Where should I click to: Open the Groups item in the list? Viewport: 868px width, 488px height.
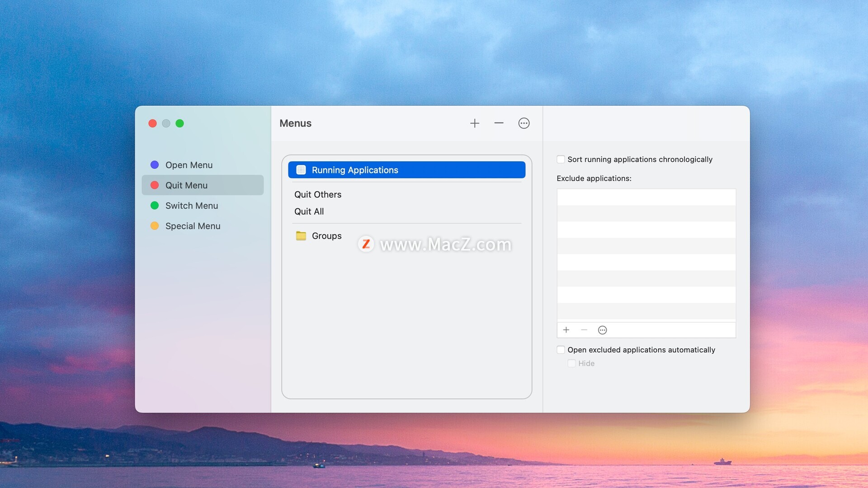326,236
